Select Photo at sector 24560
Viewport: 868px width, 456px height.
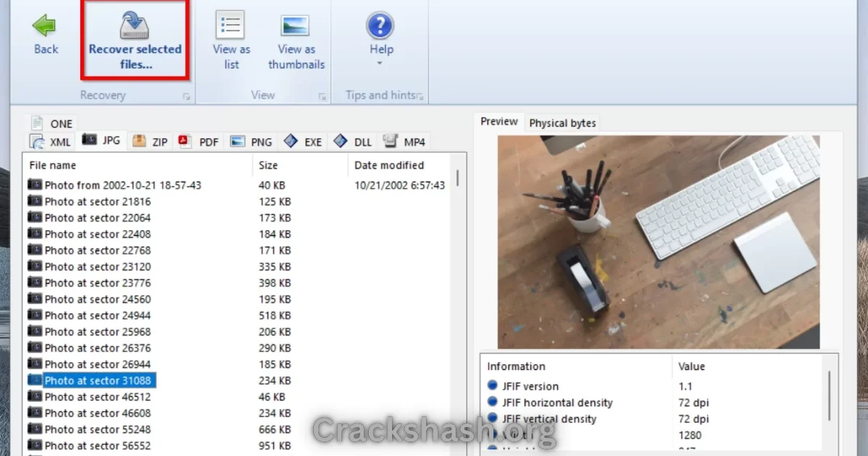point(98,299)
